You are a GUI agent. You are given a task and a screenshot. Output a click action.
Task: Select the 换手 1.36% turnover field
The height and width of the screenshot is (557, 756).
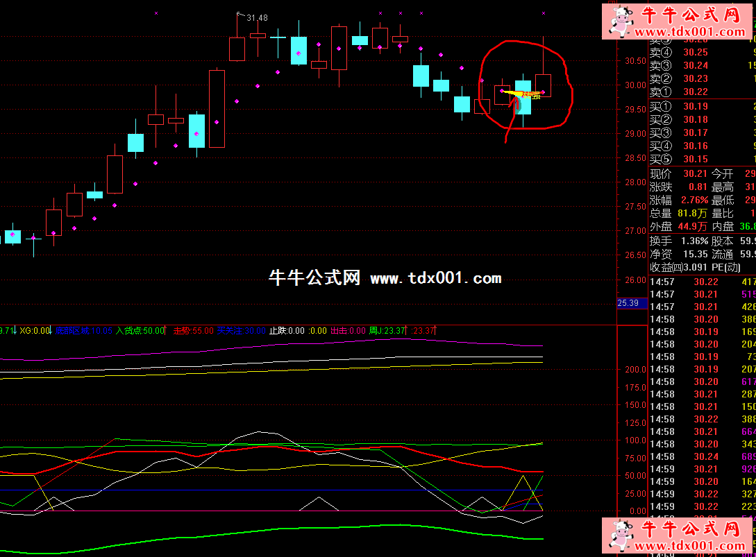679,241
